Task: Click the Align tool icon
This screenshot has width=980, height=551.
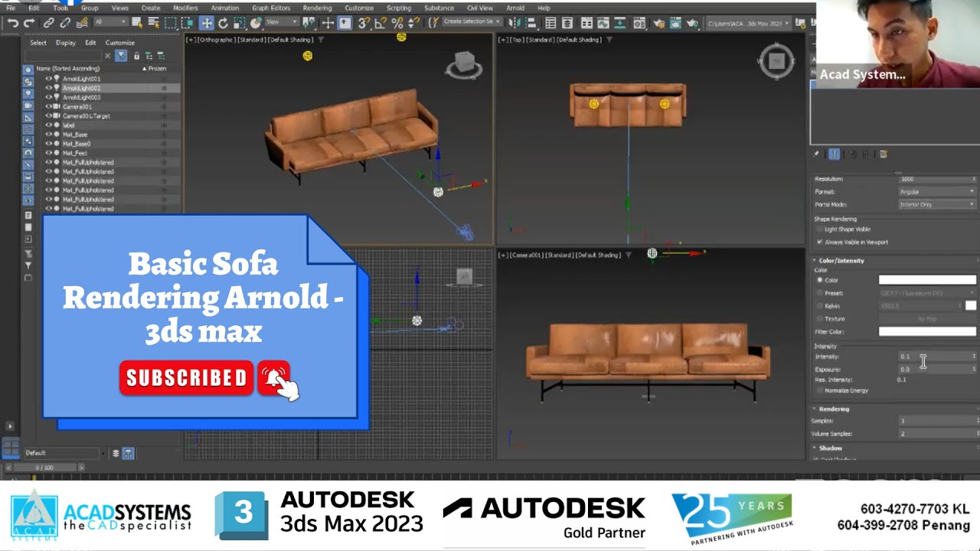Action: (x=531, y=23)
